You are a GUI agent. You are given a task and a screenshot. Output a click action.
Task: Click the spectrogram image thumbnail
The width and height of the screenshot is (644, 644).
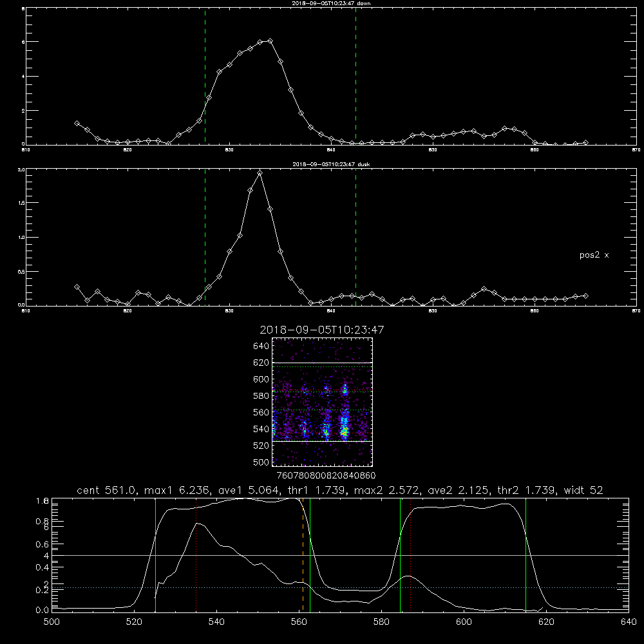click(x=322, y=402)
